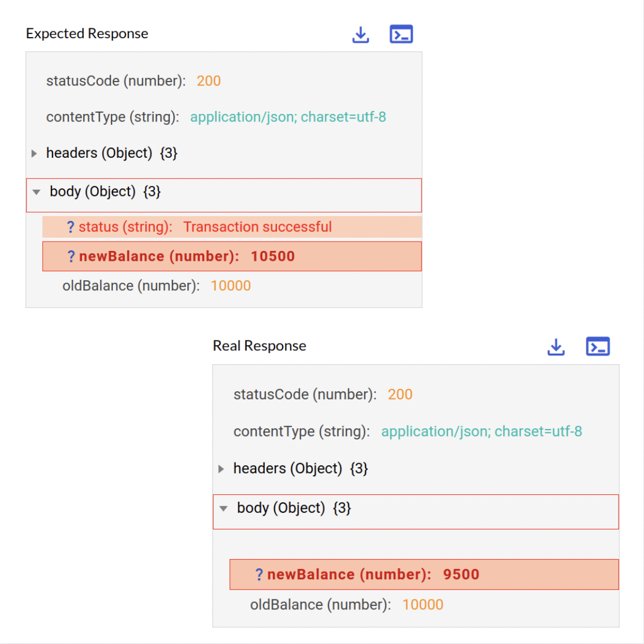Click expected oldBalance 10000 value

click(x=231, y=286)
